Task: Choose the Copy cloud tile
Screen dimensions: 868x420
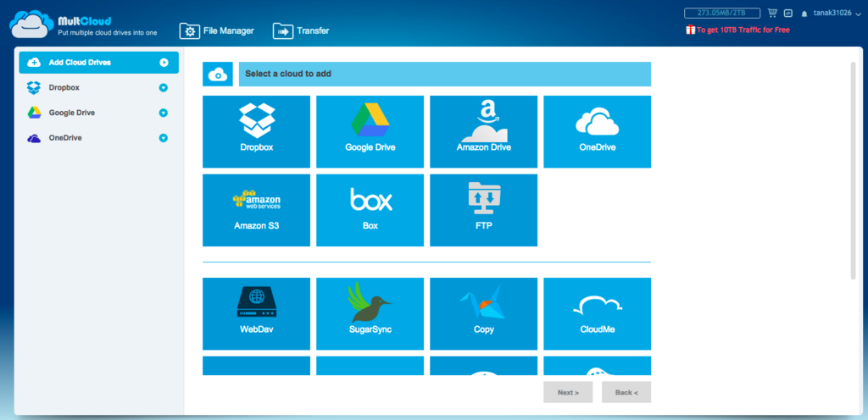Action: (x=483, y=314)
